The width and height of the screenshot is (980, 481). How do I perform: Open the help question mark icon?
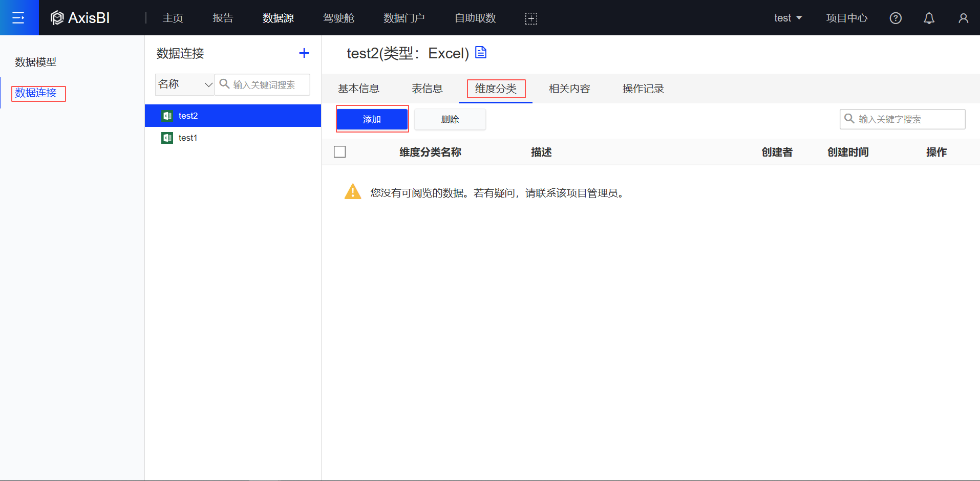tap(895, 18)
